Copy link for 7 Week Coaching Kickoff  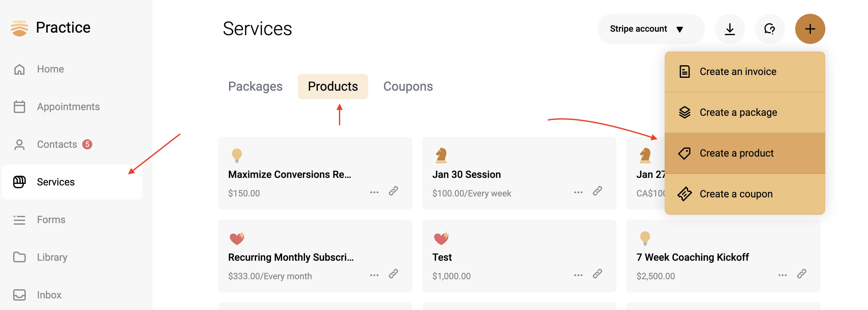click(801, 274)
